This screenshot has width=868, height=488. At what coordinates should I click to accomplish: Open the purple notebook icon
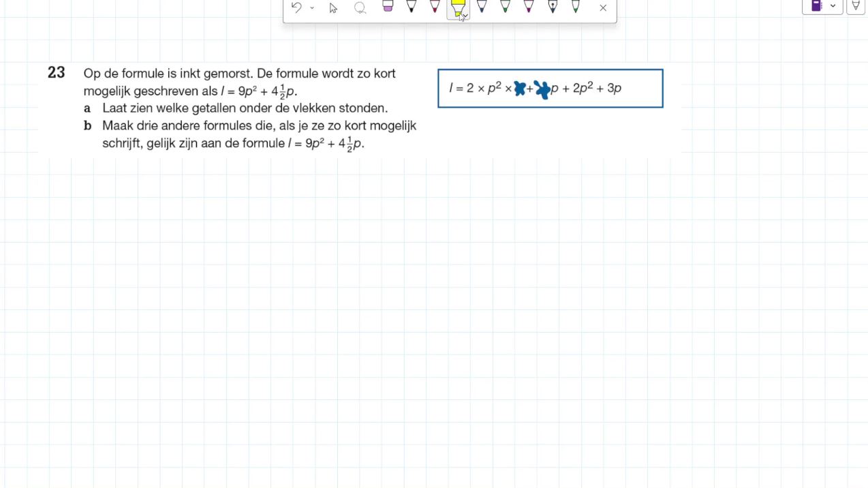point(816,5)
